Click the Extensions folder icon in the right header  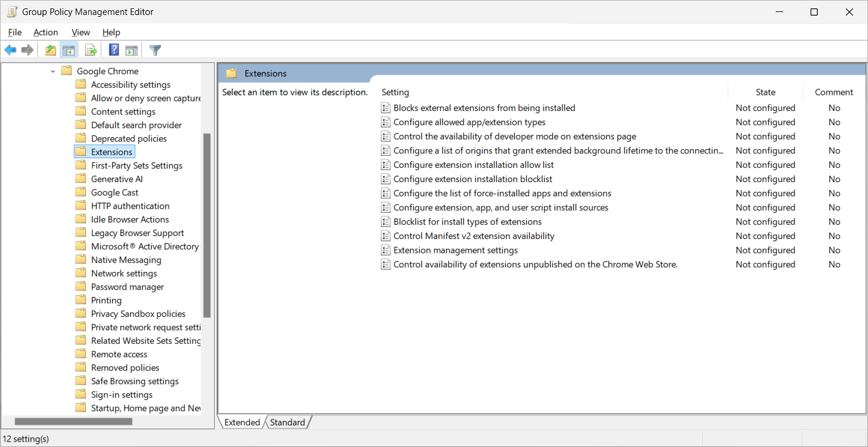231,74
